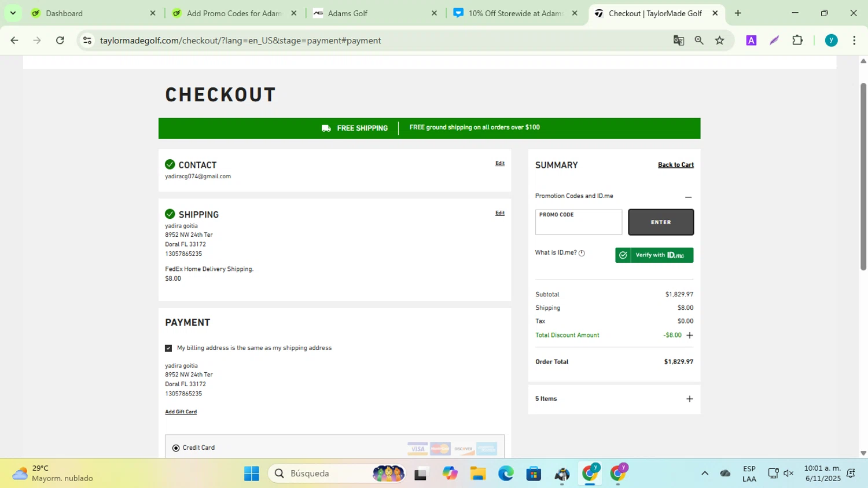Open the purple A extension icon
Image resolution: width=868 pixels, height=488 pixels.
click(x=751, y=41)
